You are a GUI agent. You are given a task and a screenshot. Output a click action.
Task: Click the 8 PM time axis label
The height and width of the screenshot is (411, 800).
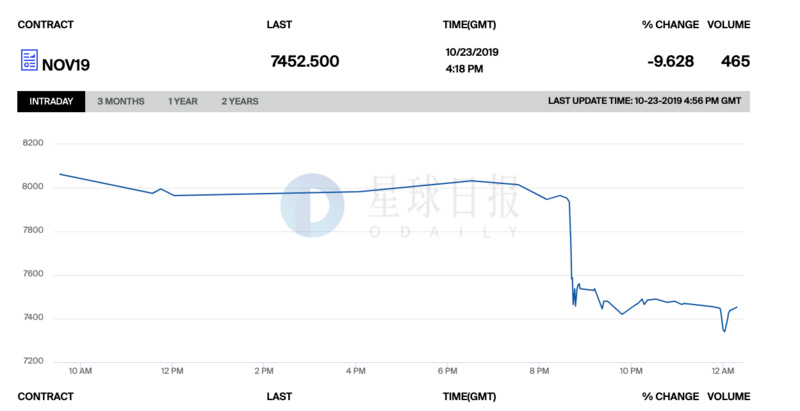coord(539,372)
